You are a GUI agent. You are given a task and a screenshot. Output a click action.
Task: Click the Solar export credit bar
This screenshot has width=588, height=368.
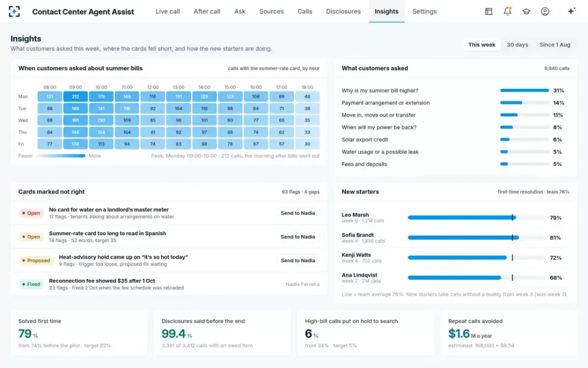coord(524,139)
